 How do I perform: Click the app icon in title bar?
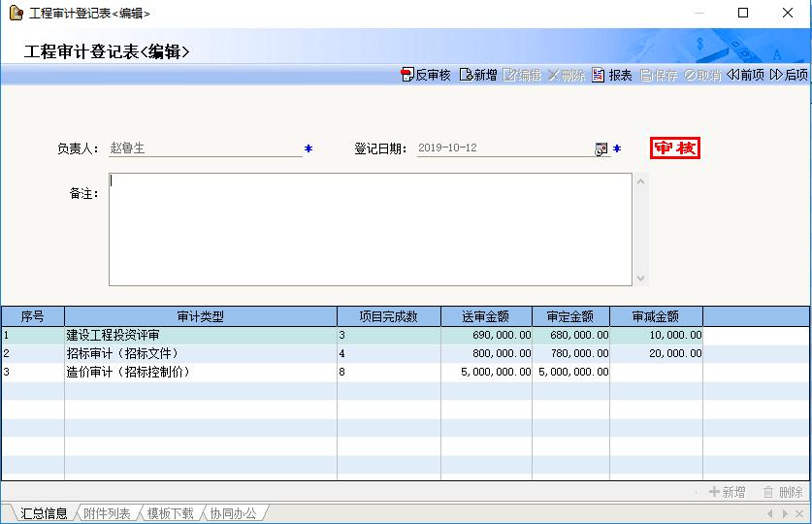[16, 13]
